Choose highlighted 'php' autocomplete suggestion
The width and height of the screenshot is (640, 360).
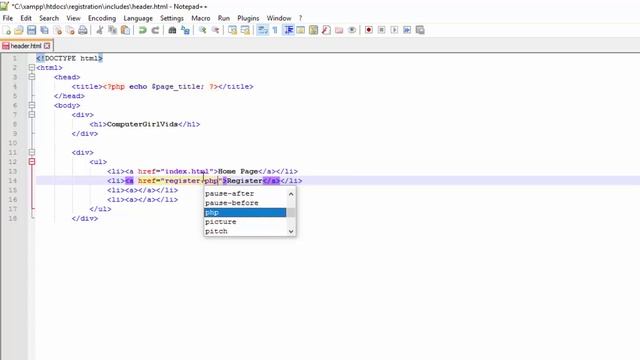point(245,212)
